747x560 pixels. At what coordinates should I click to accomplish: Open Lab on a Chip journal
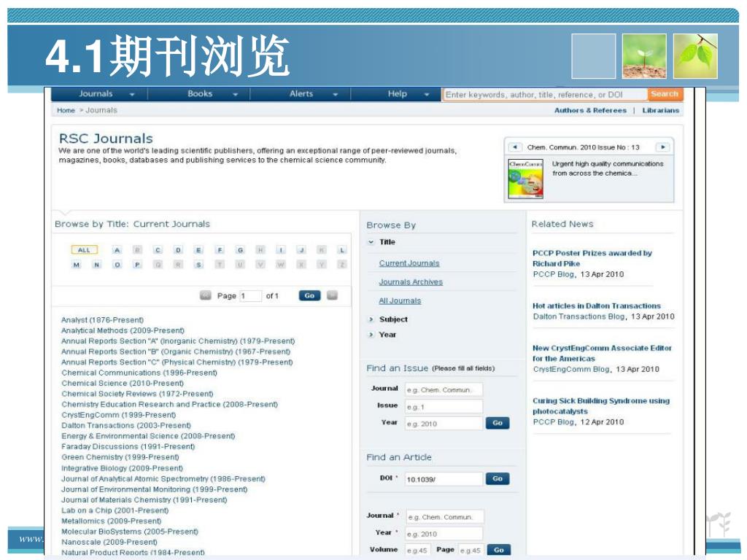(115, 510)
